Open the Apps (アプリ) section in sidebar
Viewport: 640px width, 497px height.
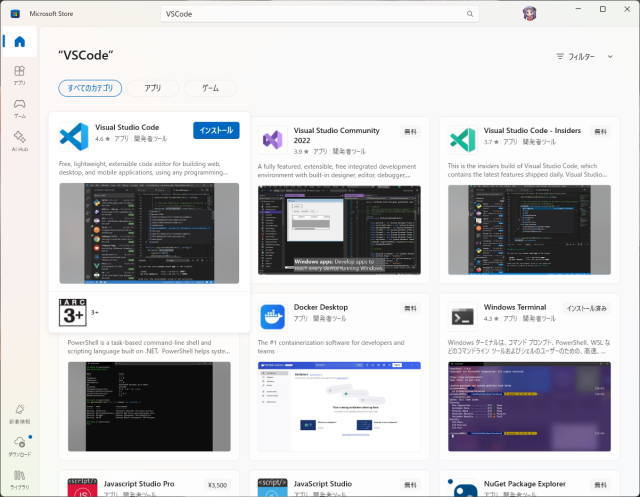pos(20,76)
